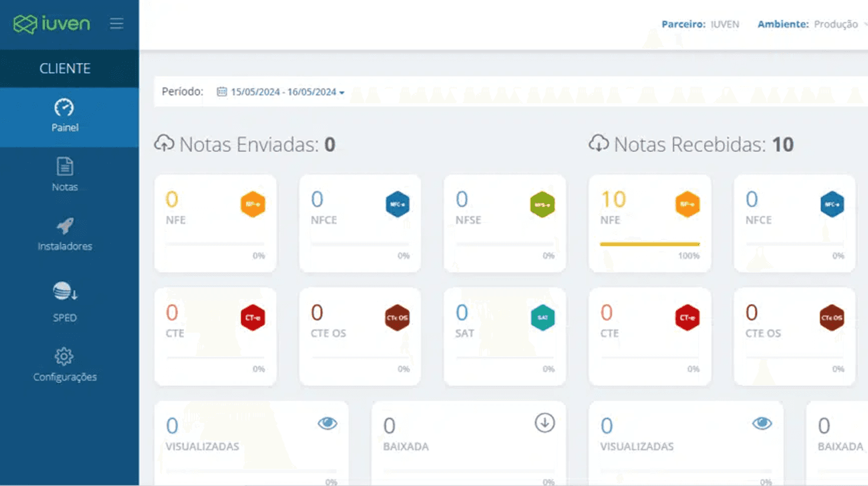Click the SPED globe download icon
Image resolution: width=868 pixels, height=486 pixels.
(65, 291)
